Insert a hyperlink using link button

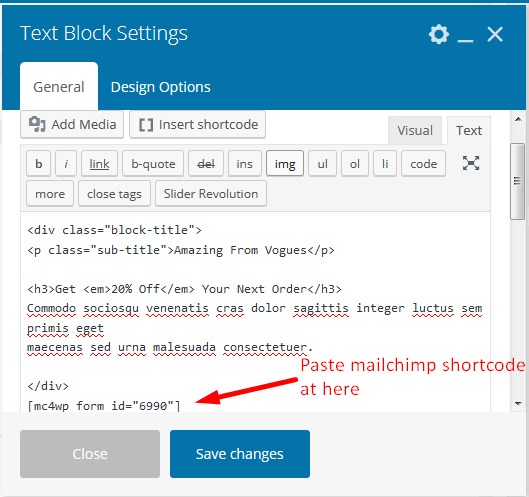(99, 164)
